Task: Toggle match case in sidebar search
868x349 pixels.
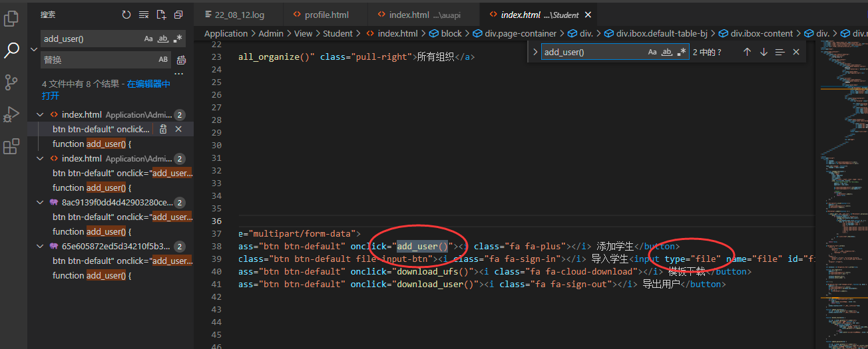Action: (148, 39)
